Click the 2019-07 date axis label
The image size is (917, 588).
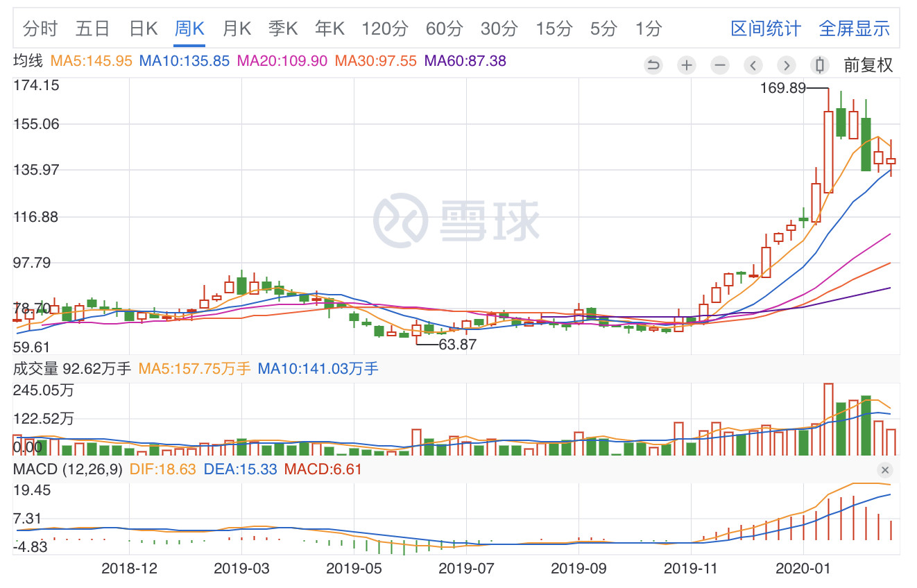(466, 569)
